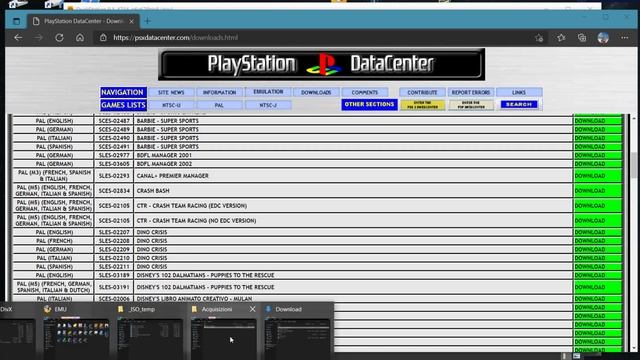Viewport: 640px width, 360px height.
Task: Open the Report Errors page
Action: pyautogui.click(x=471, y=92)
